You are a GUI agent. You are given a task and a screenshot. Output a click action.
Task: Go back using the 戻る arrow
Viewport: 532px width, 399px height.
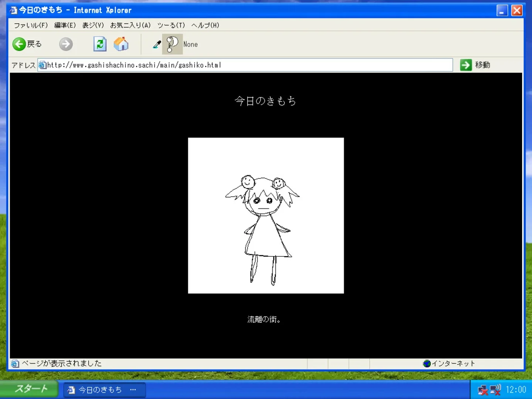pos(27,44)
